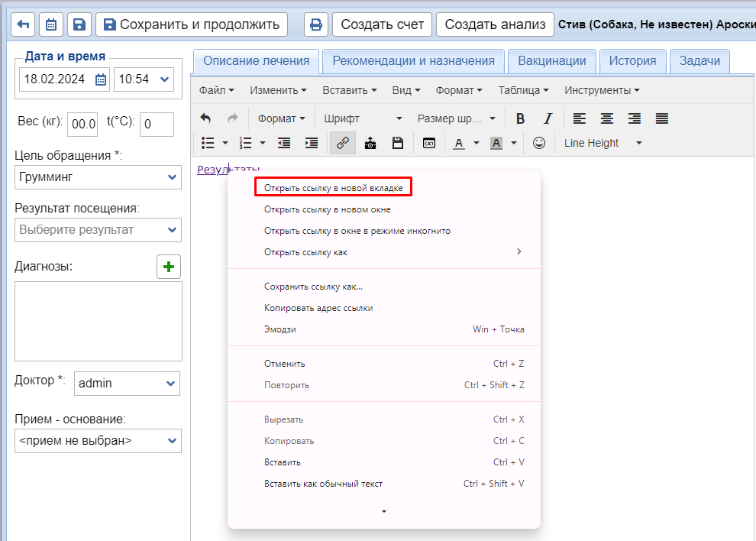This screenshot has width=756, height=541.
Task: Open the Цель обращения dropdown showing Грумминг
Action: point(98,178)
